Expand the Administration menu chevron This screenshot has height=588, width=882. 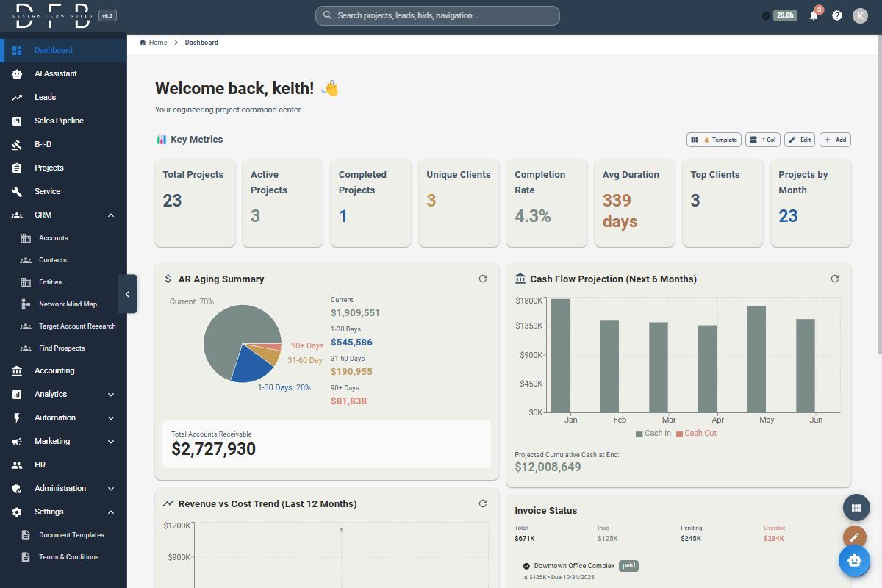[x=111, y=488]
